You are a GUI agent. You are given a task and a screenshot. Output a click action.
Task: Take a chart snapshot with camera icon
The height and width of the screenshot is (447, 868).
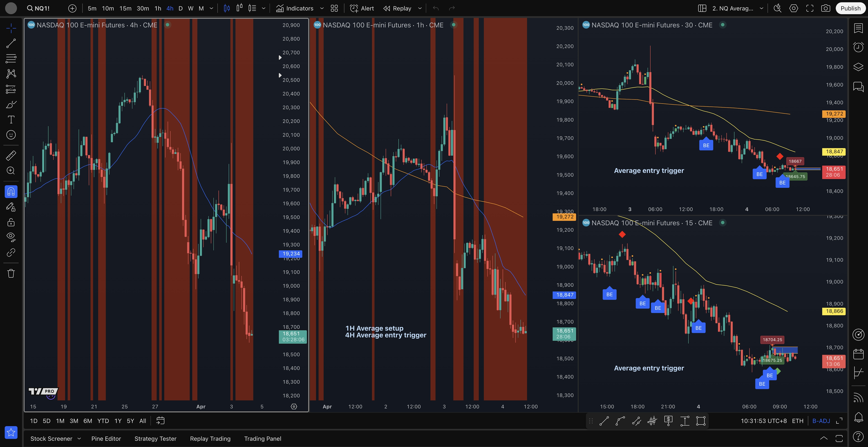[x=826, y=8]
